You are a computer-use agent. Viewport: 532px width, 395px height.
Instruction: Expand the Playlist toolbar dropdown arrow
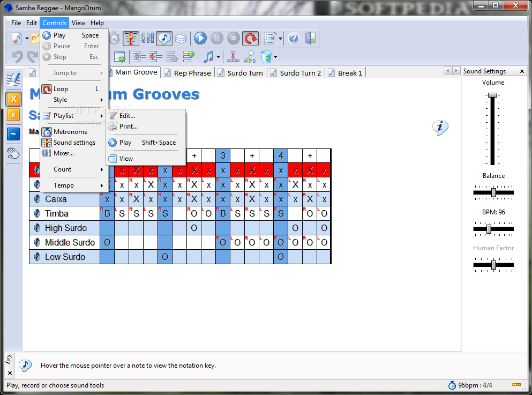pos(280,39)
